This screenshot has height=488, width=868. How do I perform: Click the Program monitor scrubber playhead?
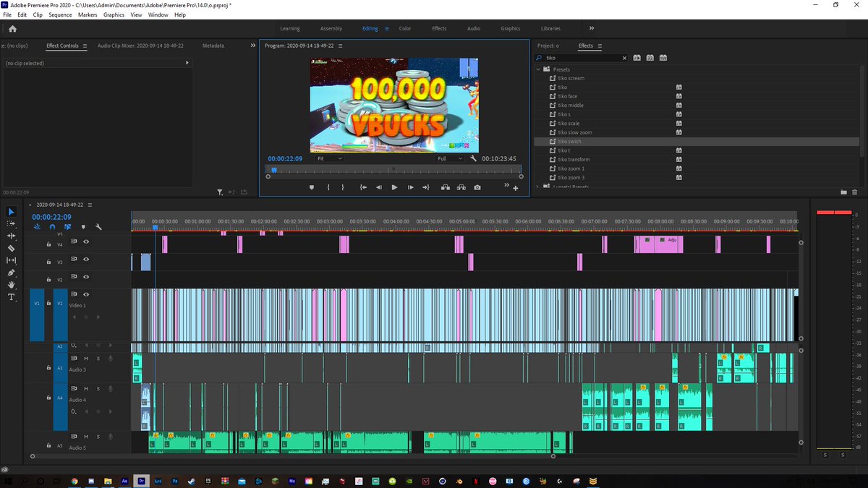tap(274, 170)
